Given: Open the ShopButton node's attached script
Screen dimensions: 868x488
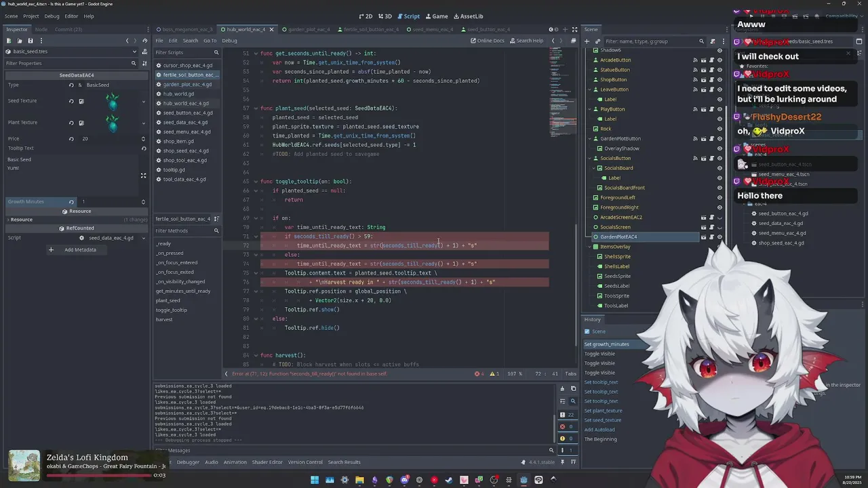Looking at the screenshot, I should pyautogui.click(x=711, y=79).
